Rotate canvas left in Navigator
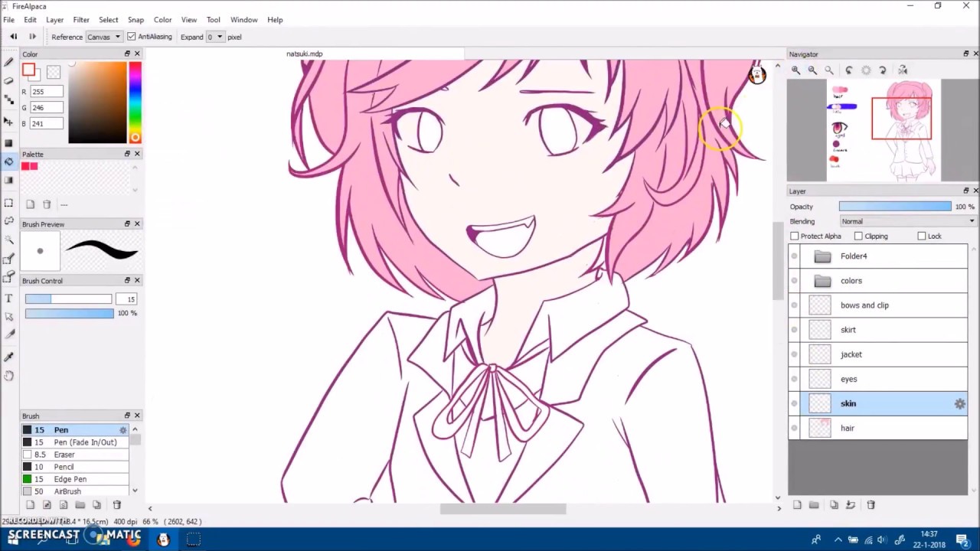Image resolution: width=980 pixels, height=551 pixels. (849, 70)
